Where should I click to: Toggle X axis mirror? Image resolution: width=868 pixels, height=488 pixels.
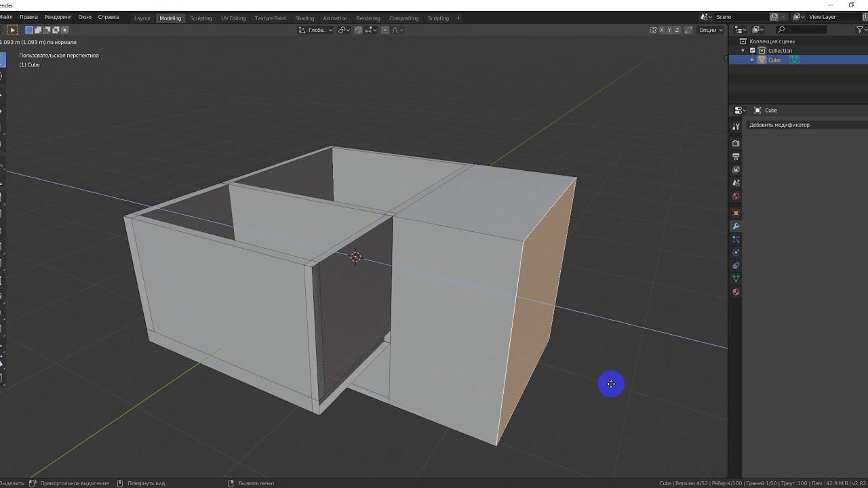click(x=662, y=30)
